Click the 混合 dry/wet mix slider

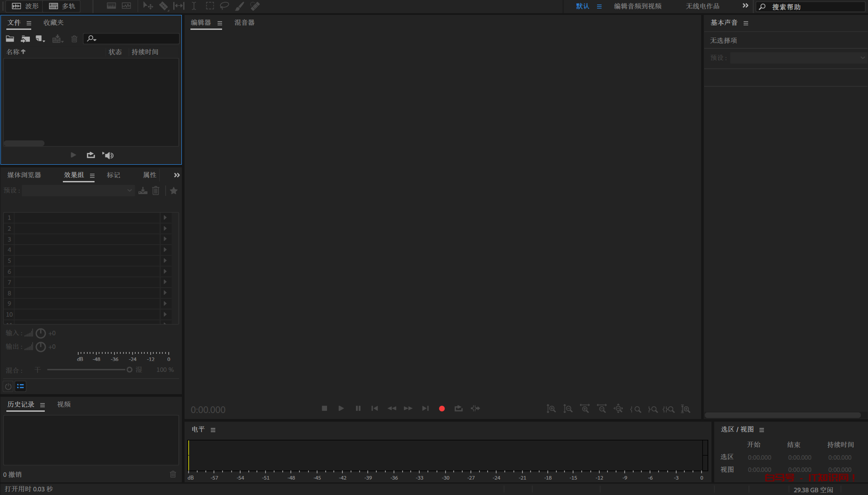click(86, 370)
